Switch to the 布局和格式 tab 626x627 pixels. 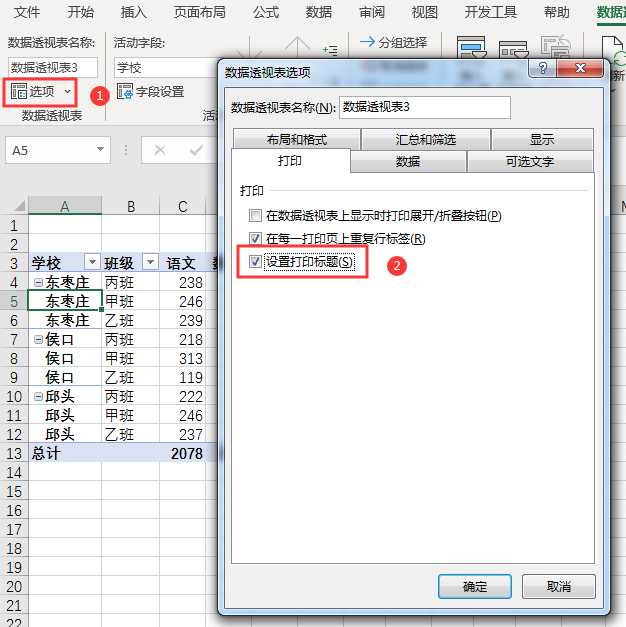pyautogui.click(x=296, y=140)
